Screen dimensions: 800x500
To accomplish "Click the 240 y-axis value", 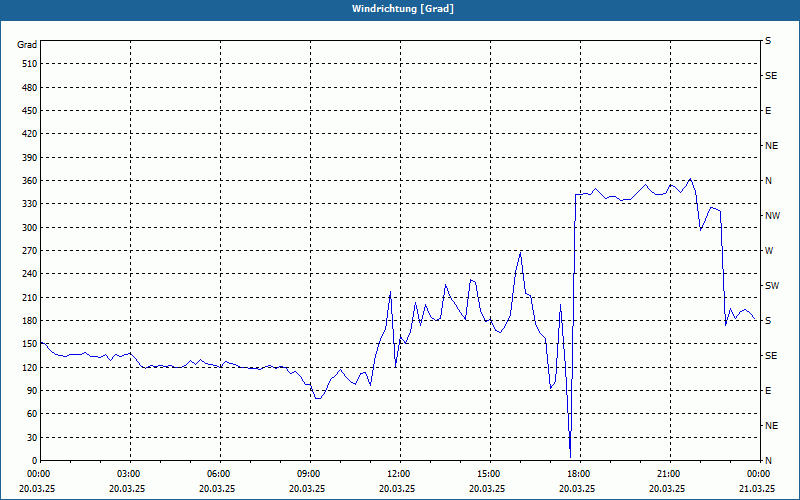I will (30, 274).
